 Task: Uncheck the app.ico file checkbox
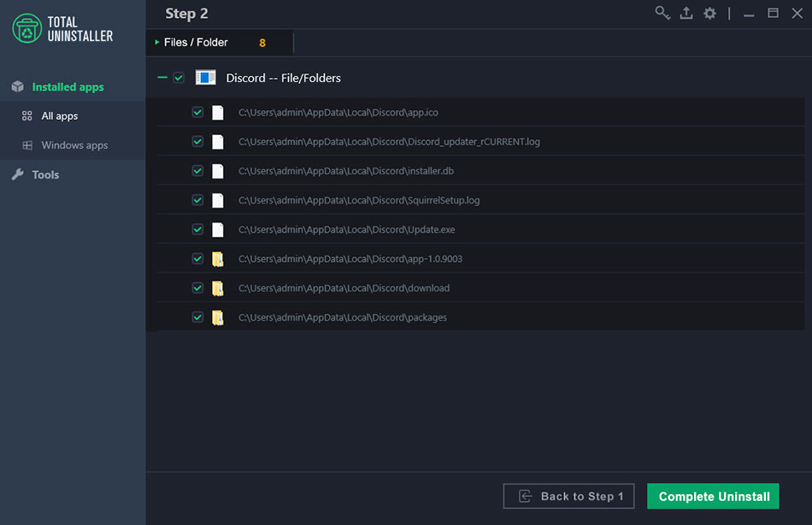[x=197, y=112]
